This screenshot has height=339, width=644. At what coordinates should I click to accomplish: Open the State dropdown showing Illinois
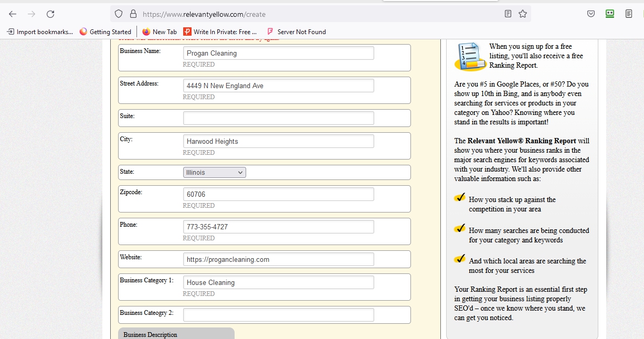(215, 172)
